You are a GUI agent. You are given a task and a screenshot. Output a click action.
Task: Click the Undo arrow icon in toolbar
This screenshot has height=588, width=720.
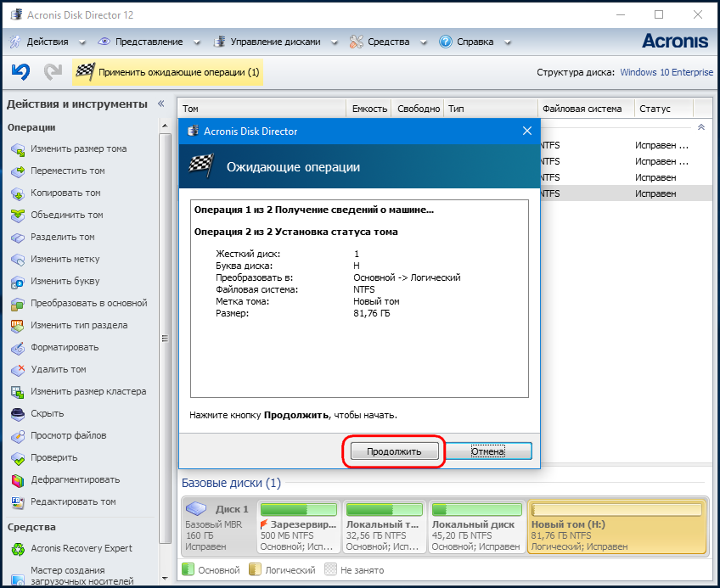click(x=21, y=72)
